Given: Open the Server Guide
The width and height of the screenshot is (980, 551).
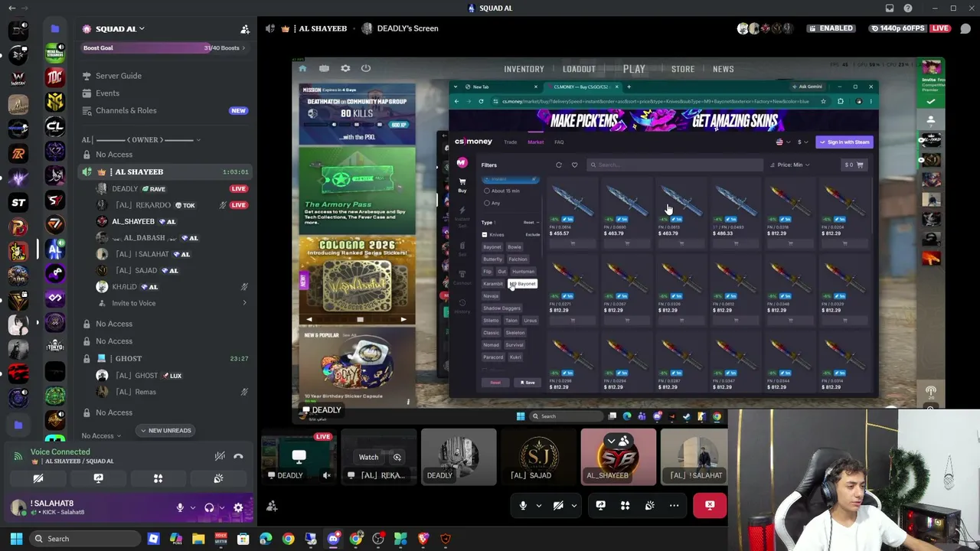Looking at the screenshot, I should 118,76.
